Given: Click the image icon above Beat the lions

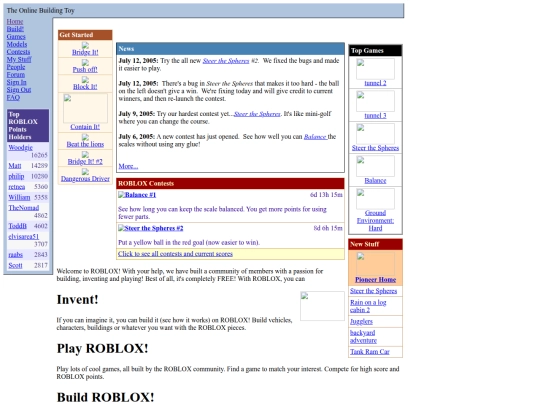Looking at the screenshot, I should [x=85, y=137].
